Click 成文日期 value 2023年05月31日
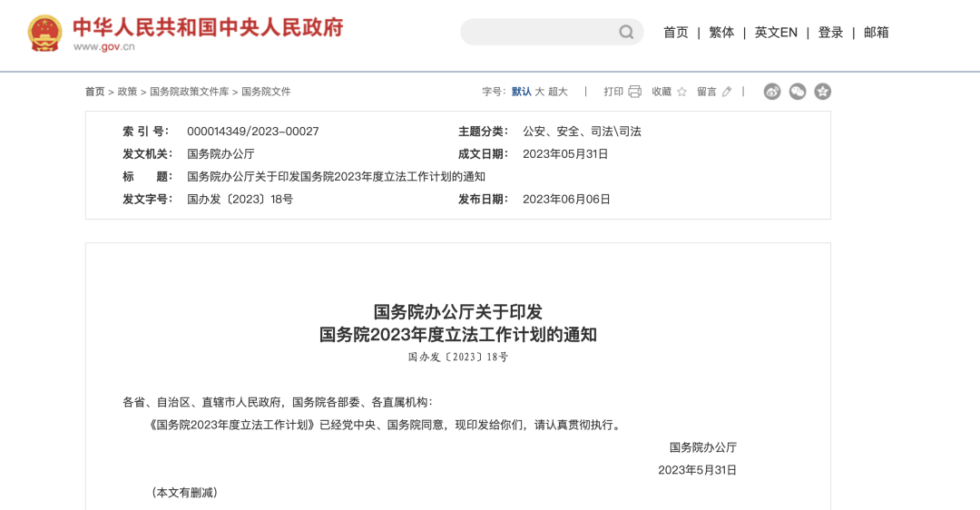Screen dimensions: 980x510 [565, 154]
